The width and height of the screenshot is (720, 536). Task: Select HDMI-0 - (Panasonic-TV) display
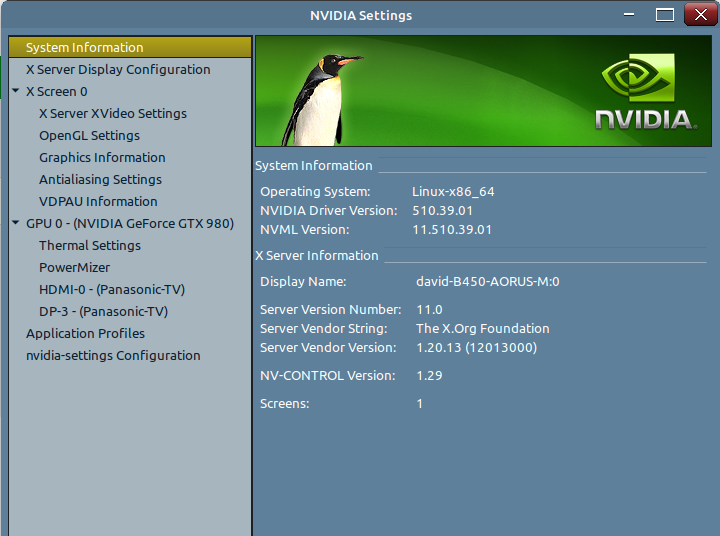(x=112, y=290)
